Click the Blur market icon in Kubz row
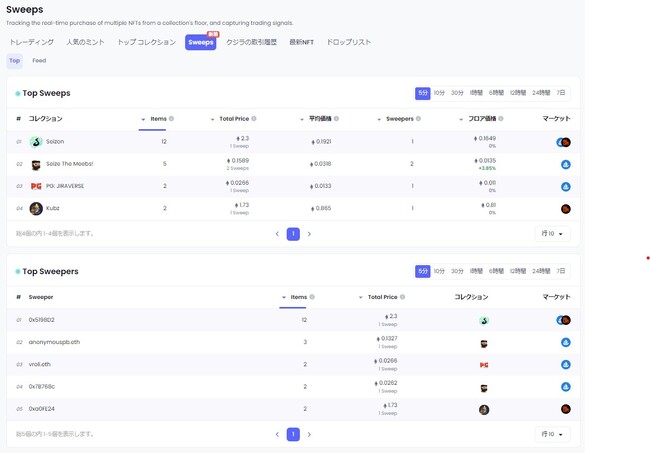Image resolution: width=650 pixels, height=453 pixels. 565,209
